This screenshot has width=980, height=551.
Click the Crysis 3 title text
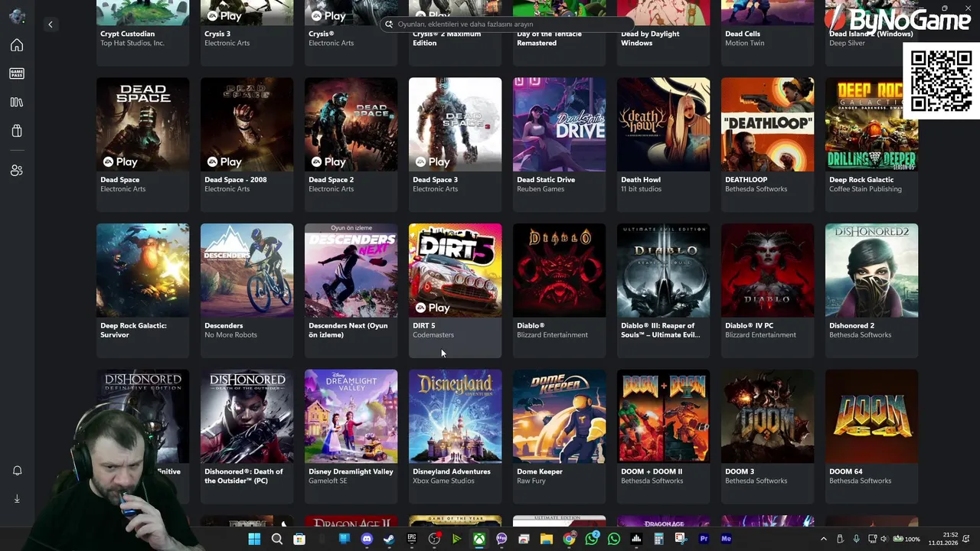point(217,34)
